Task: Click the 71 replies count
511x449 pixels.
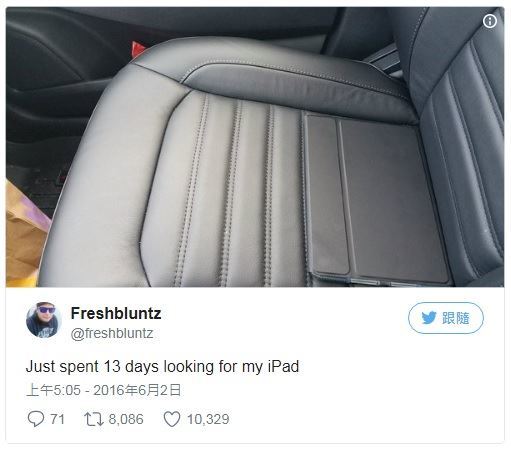Action: point(58,419)
